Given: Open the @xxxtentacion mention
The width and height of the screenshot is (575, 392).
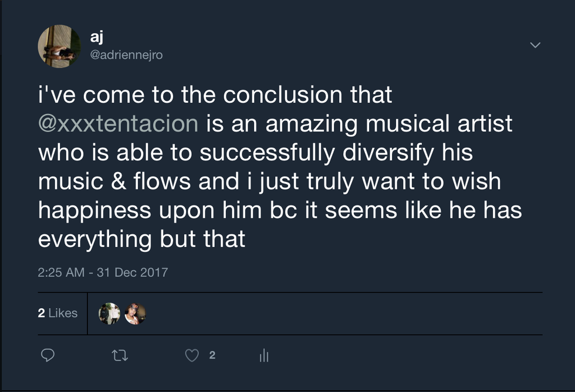Looking at the screenshot, I should coord(118,124).
